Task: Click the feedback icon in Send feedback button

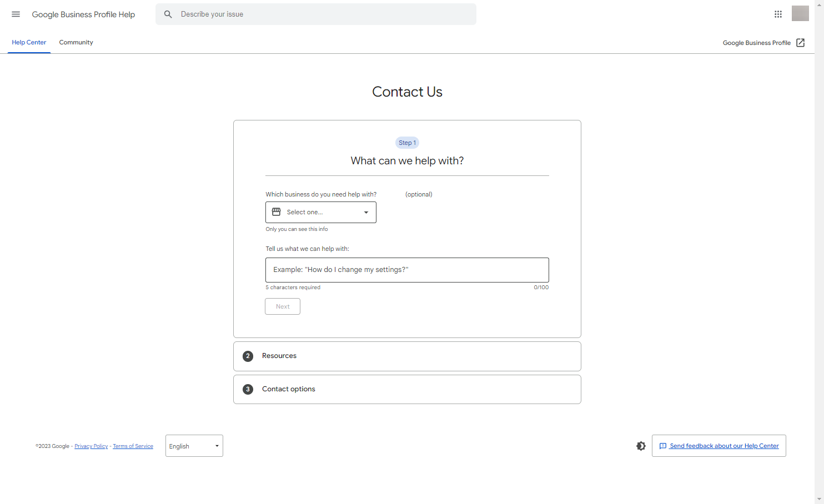Action: click(x=662, y=446)
